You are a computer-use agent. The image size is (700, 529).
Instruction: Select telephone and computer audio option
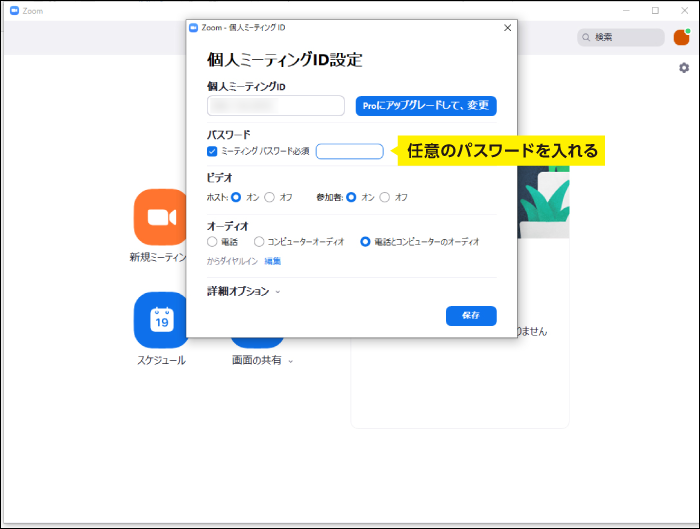(x=365, y=242)
